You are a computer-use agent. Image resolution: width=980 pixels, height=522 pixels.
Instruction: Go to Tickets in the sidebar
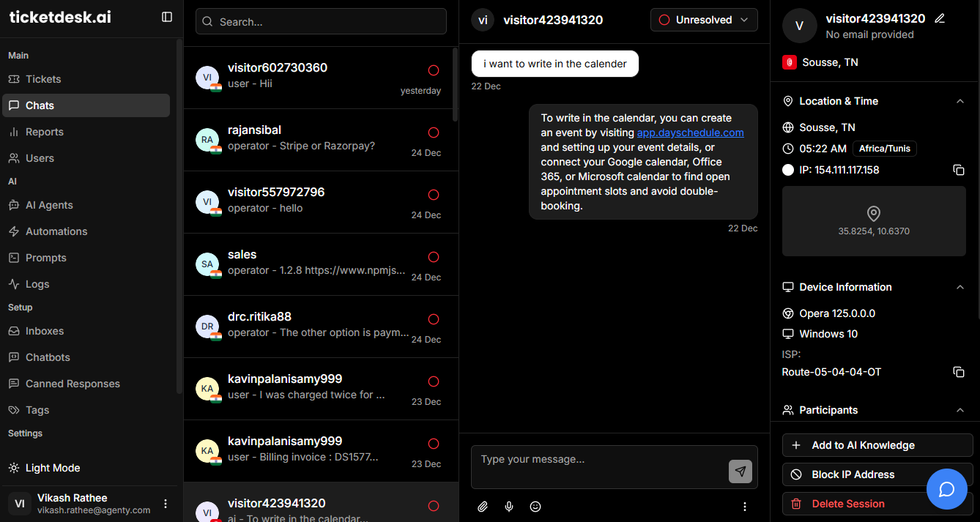coord(43,79)
